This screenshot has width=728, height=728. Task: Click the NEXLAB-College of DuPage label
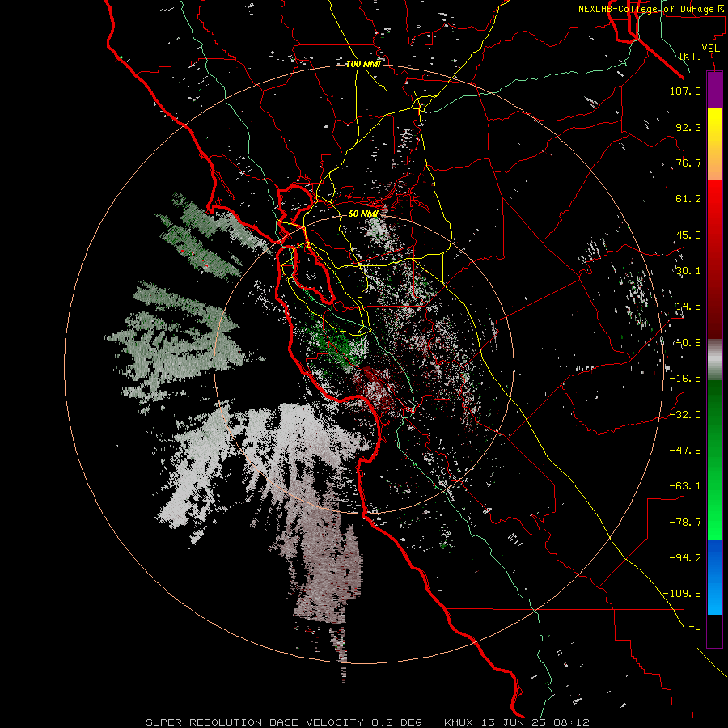(x=652, y=9)
